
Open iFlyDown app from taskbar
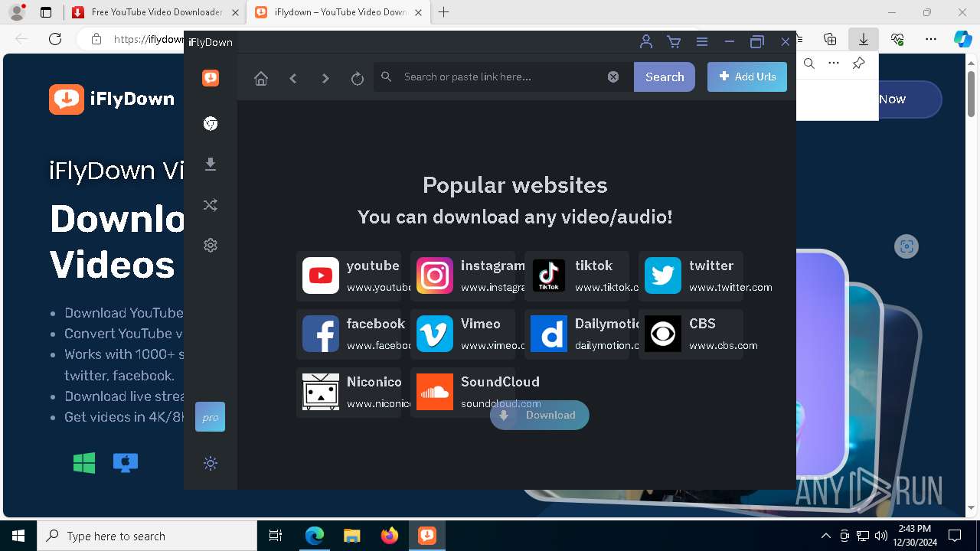point(427,536)
